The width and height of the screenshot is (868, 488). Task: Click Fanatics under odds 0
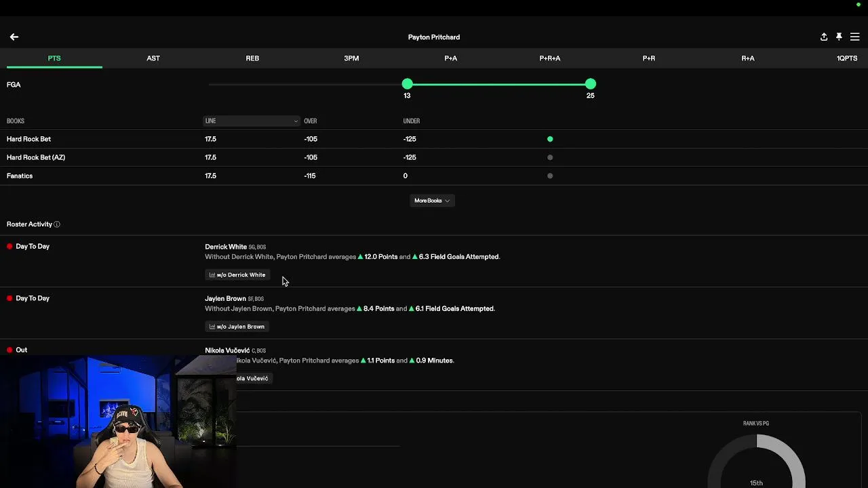click(x=406, y=176)
